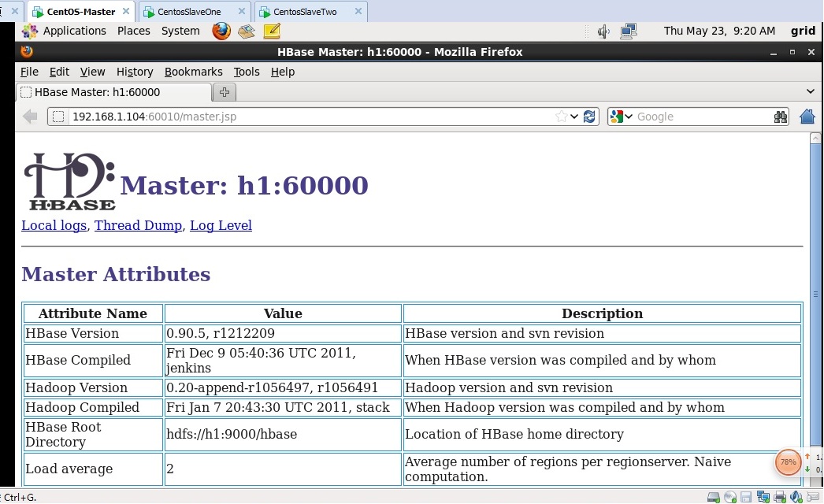Toggle the volume icon in the top panel
Screen dimensions: 824x504
[x=603, y=31]
